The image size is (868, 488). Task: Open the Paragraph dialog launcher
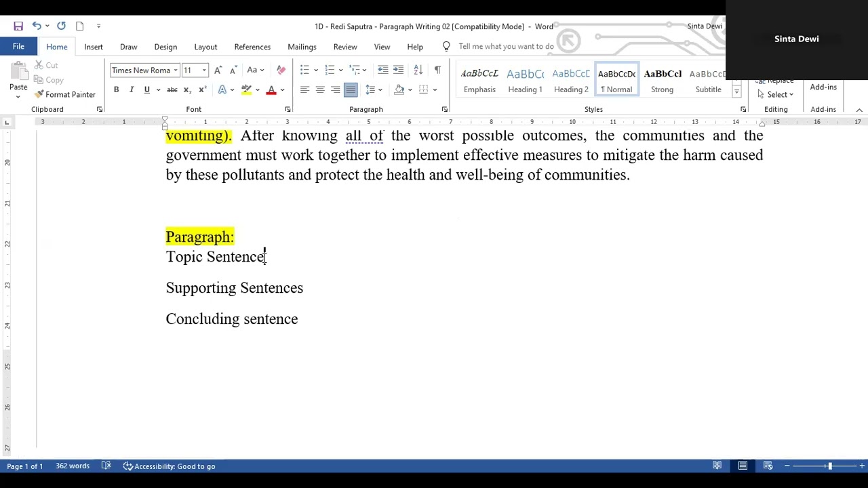tap(445, 109)
